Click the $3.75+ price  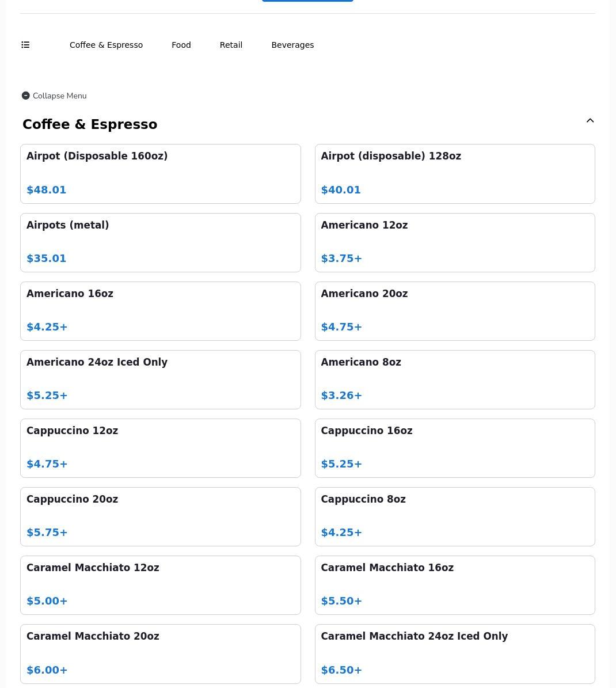341,259
